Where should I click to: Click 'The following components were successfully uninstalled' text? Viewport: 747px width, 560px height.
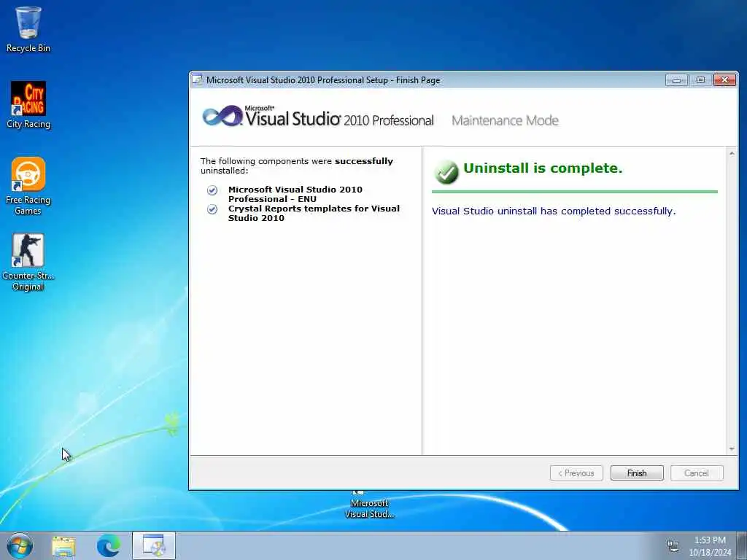[297, 166]
